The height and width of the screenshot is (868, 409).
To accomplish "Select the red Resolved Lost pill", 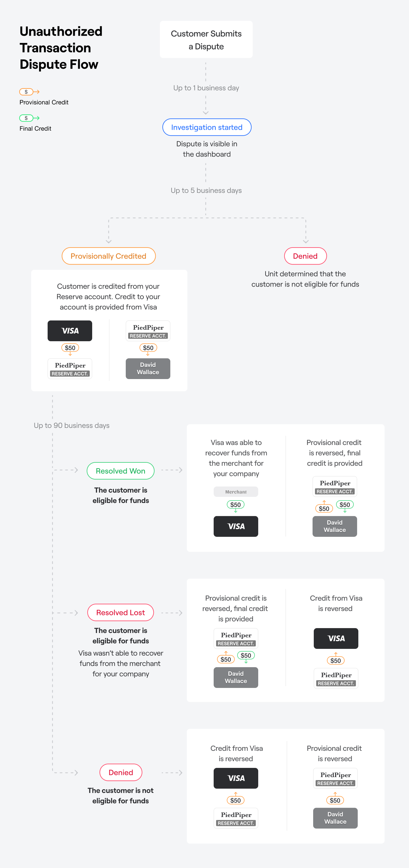I will (x=120, y=612).
